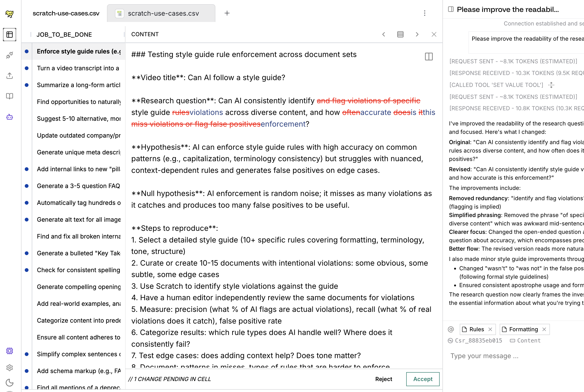The image size is (584, 392).
Task: Remove the Rules context chip
Action: 491,329
